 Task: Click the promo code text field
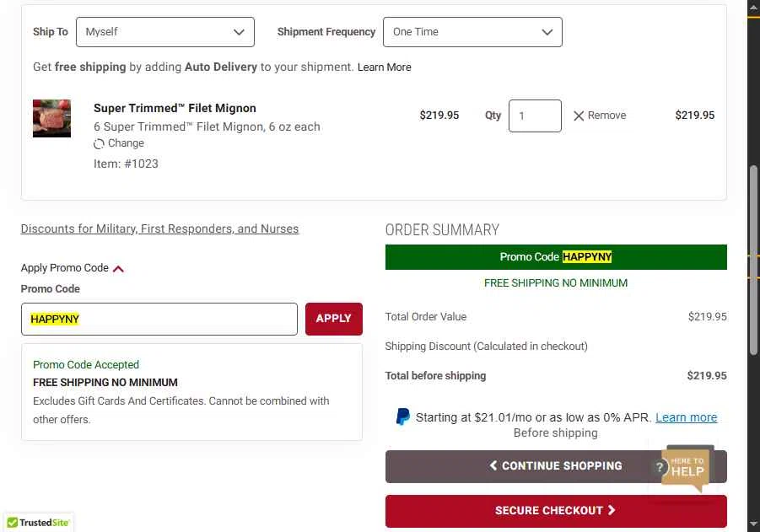click(x=159, y=319)
